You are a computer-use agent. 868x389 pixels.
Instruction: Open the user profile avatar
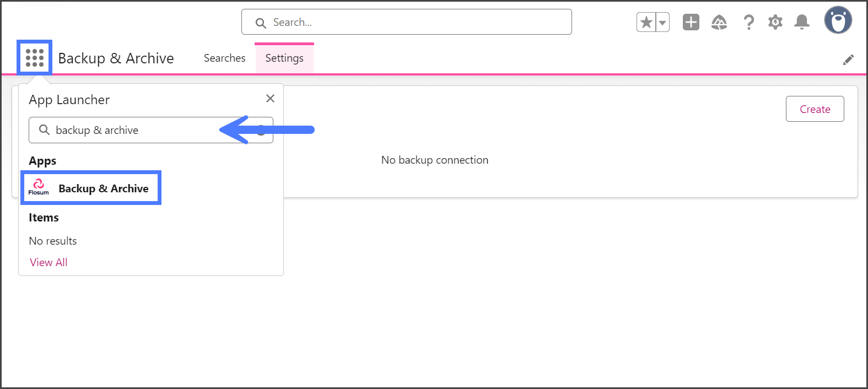838,20
